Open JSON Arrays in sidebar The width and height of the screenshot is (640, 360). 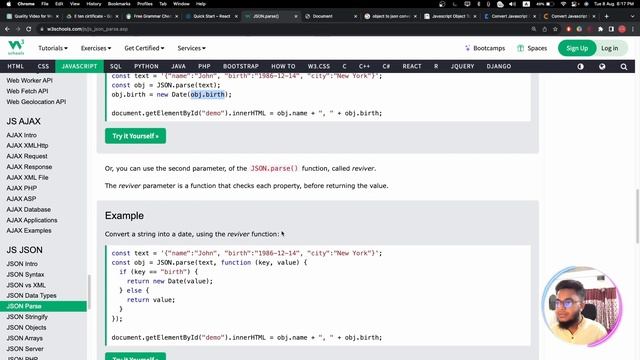[x=24, y=338]
